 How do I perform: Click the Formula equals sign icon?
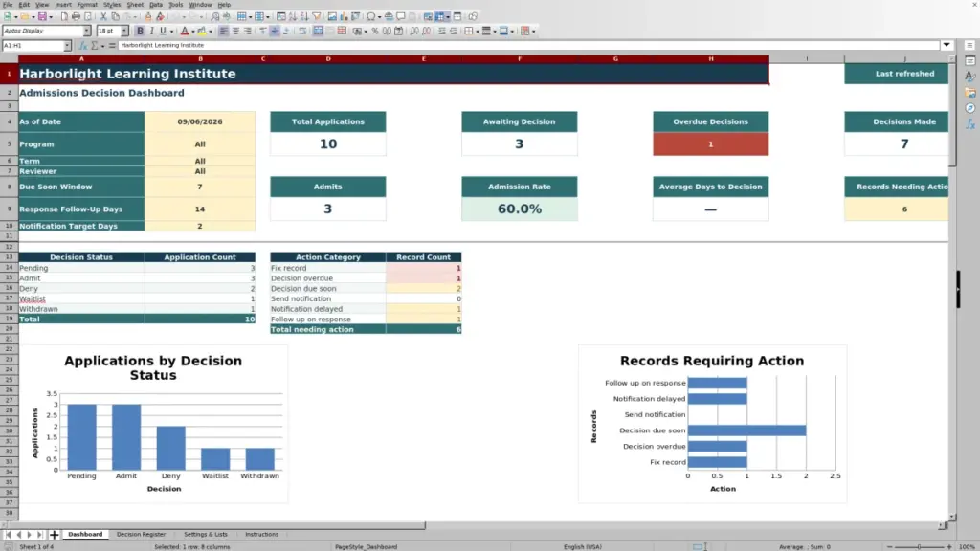pos(113,46)
